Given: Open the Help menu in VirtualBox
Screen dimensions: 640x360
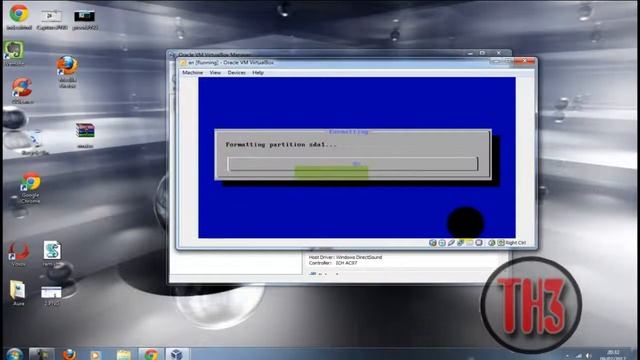Looking at the screenshot, I should (258, 73).
